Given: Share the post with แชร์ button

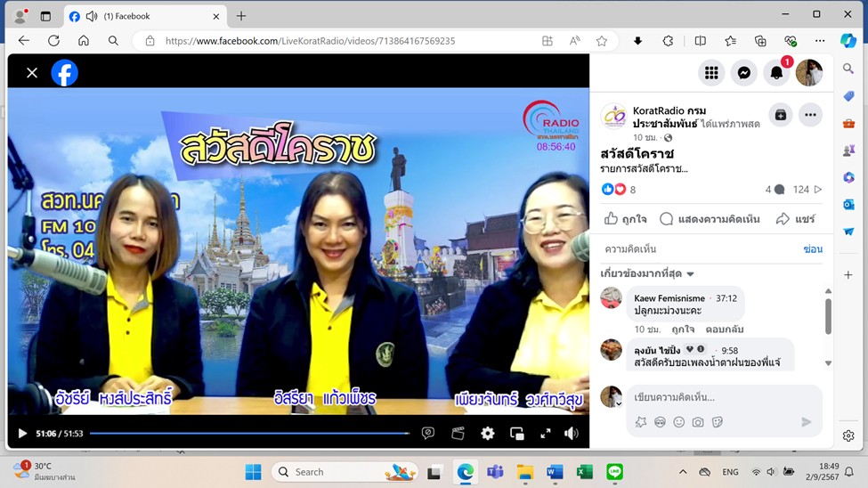Looking at the screenshot, I should point(796,219).
